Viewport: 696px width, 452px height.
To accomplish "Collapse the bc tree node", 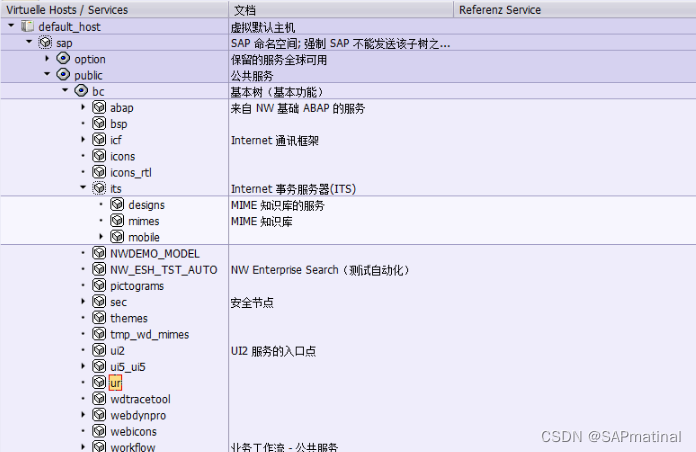I will pos(65,90).
